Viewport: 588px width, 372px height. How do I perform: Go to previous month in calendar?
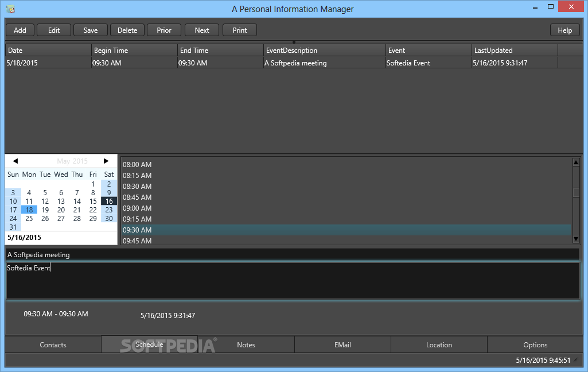click(15, 161)
